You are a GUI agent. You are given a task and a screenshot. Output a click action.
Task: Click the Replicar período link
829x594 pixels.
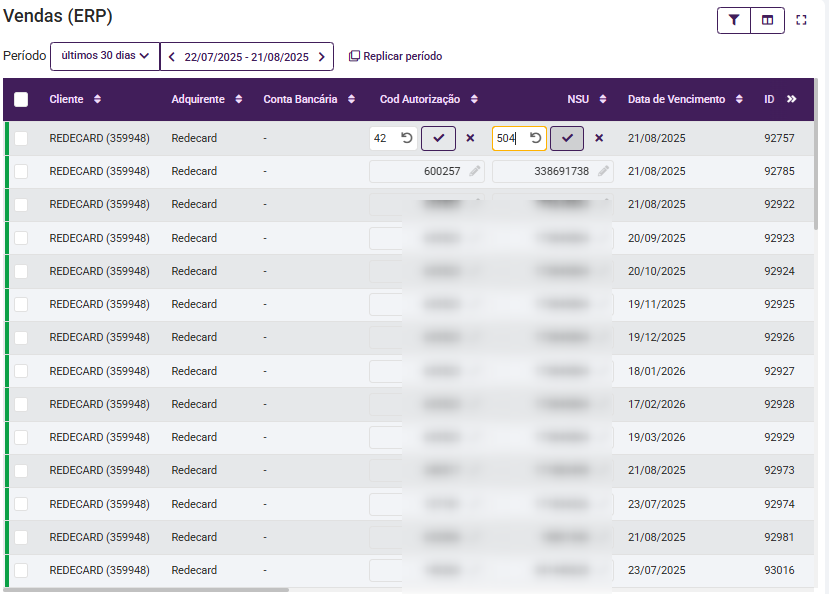(395, 56)
